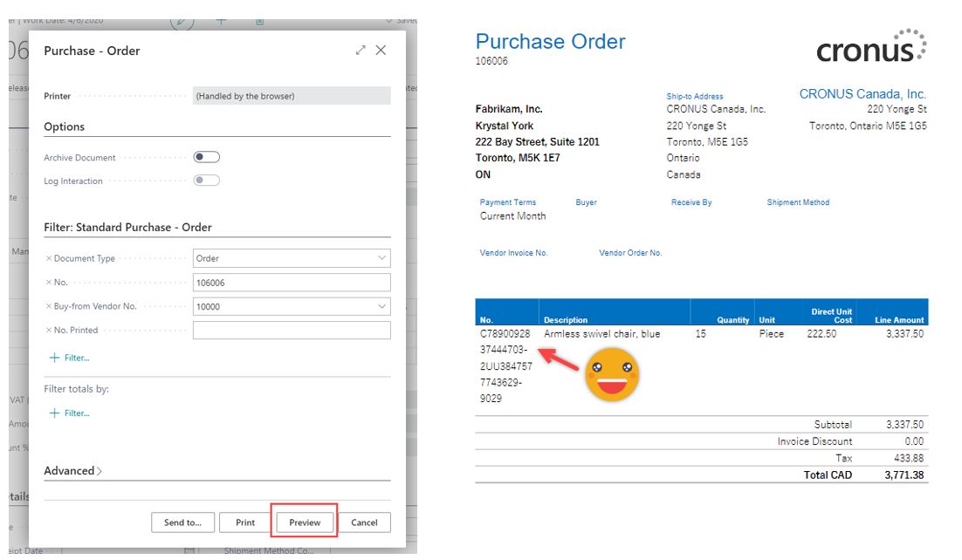Click the Vendor Order No. label
962x560 pixels.
(x=630, y=253)
